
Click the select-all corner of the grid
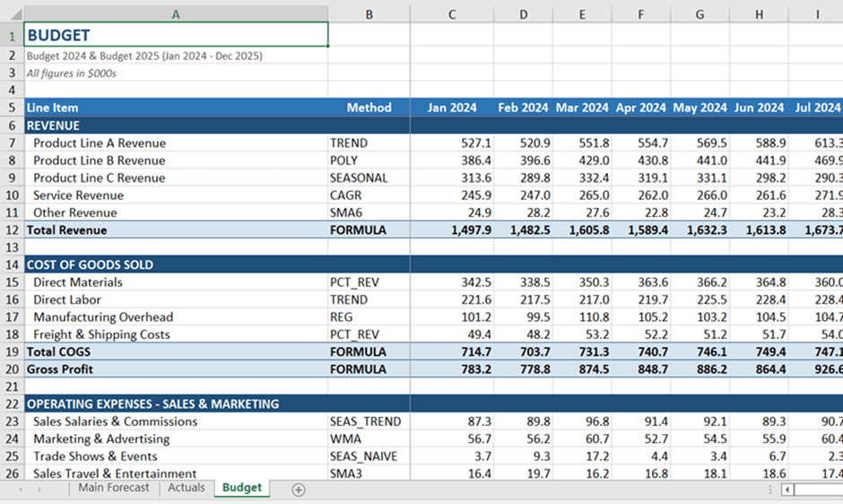coord(12,14)
